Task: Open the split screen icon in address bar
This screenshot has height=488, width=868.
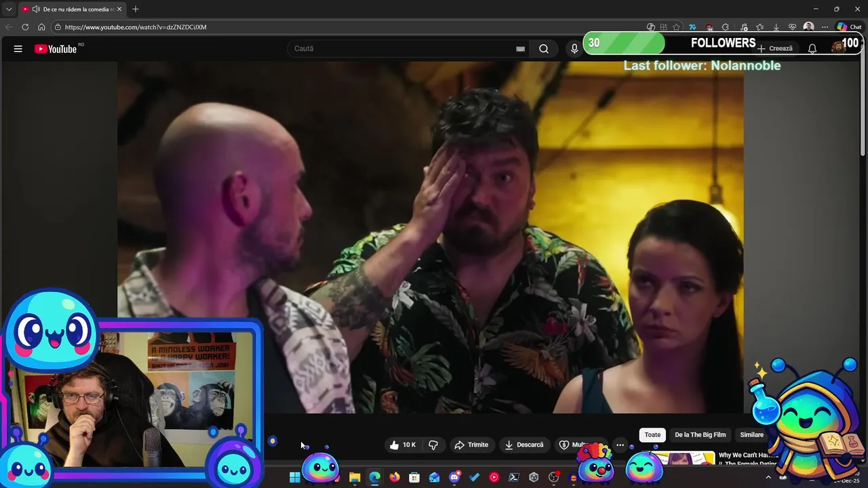Action: coord(663,27)
